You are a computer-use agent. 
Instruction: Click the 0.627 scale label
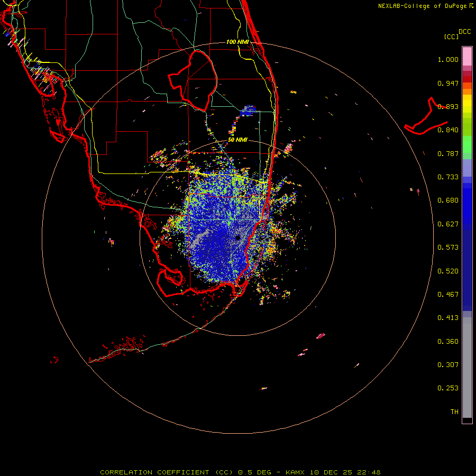[448, 224]
